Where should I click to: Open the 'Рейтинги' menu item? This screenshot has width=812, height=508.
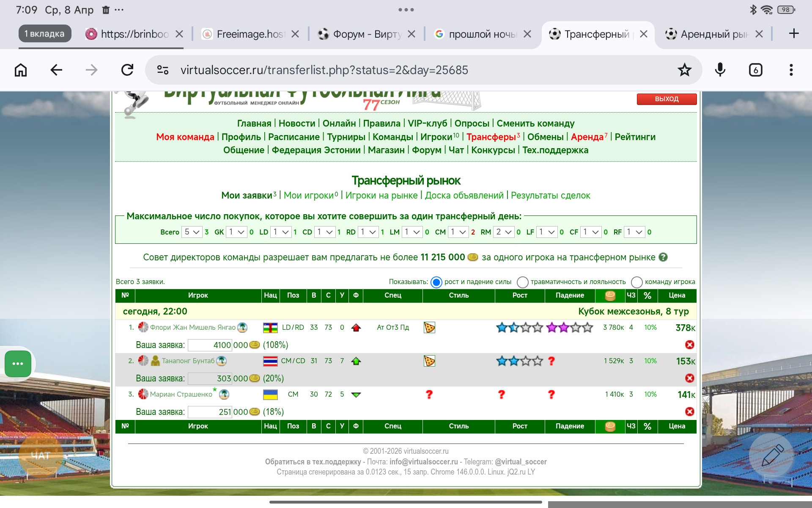coord(635,137)
